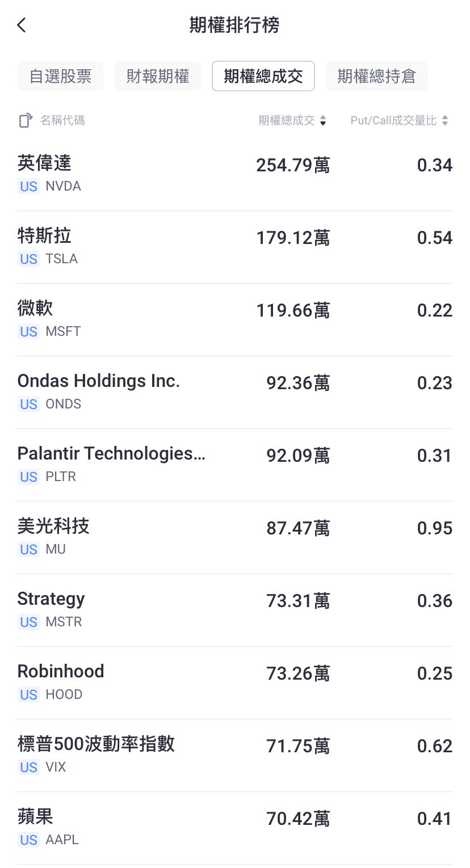This screenshot has height=868, width=470.
Task: Open Ondas Holdings Inc. row
Action: pyautogui.click(x=235, y=393)
